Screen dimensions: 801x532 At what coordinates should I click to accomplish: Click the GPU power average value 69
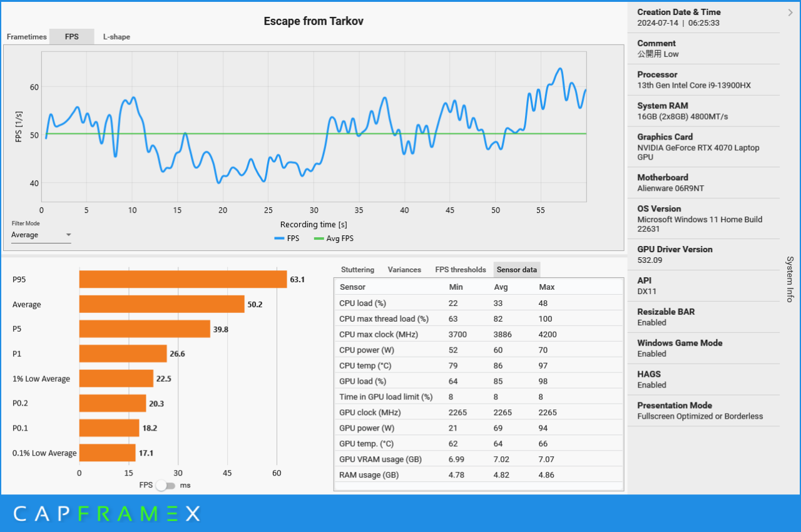(x=498, y=428)
